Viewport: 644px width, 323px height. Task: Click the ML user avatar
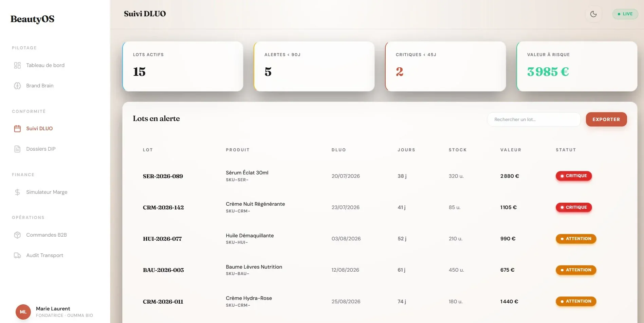[x=23, y=312]
